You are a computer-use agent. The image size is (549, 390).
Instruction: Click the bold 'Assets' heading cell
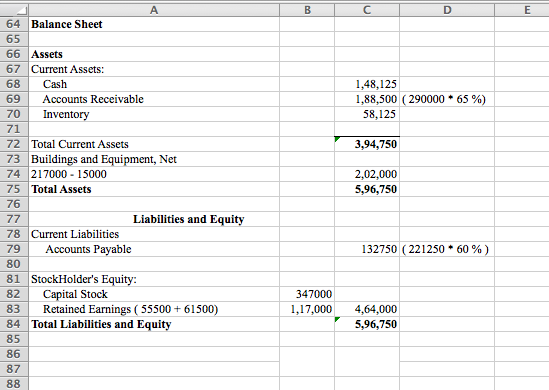tap(154, 54)
